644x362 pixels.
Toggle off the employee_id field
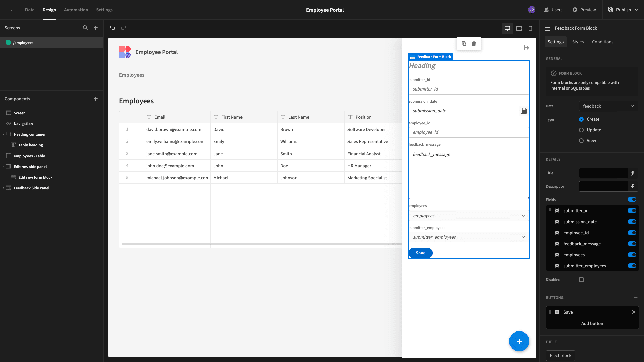632,233
